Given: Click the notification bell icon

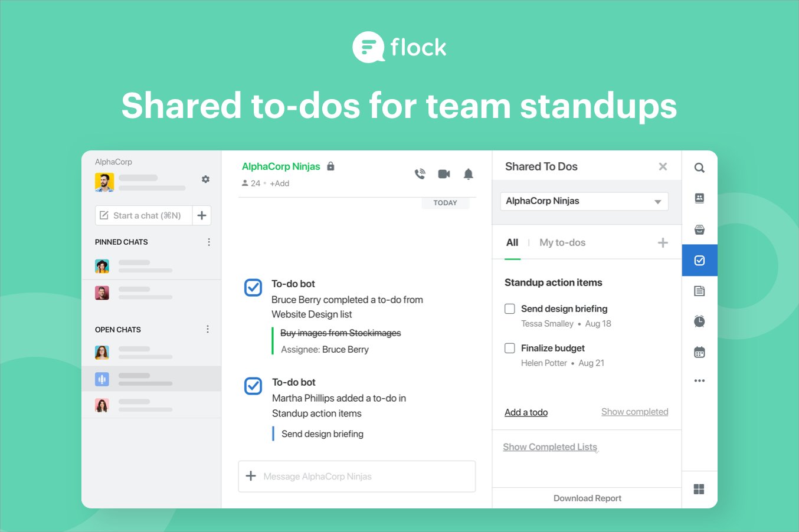Looking at the screenshot, I should point(469,174).
